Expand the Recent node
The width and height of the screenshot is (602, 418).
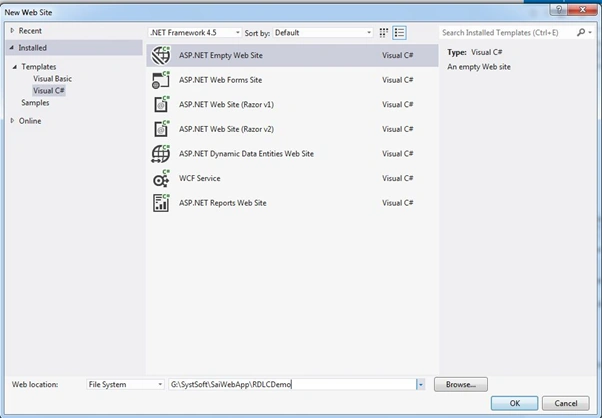click(x=12, y=30)
